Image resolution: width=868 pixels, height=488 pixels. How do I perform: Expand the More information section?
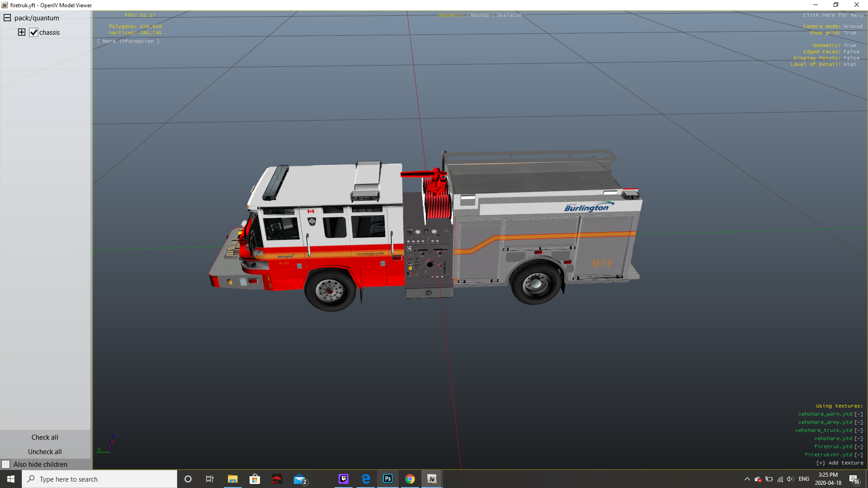coord(128,42)
